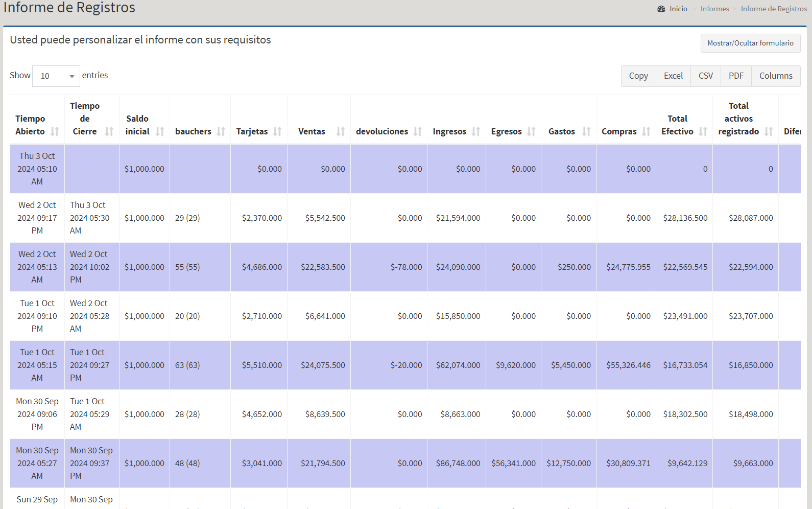Sort devoluciones column with arrows icon

click(x=418, y=131)
